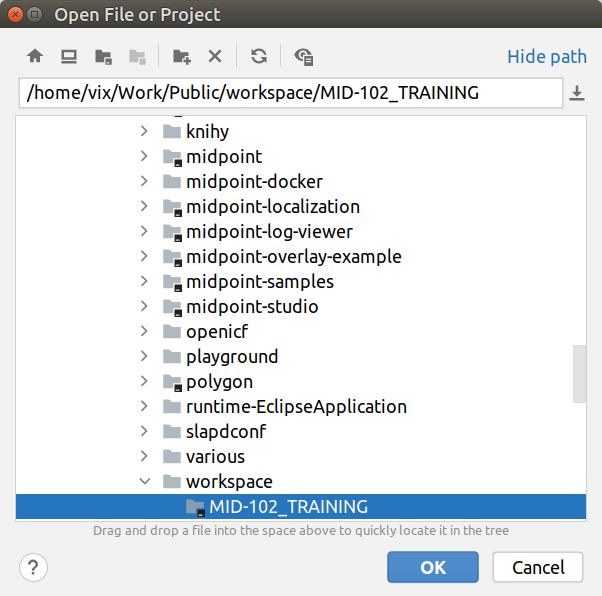Click the Hide path link
Screen dimensions: 602x596
pyautogui.click(x=547, y=56)
